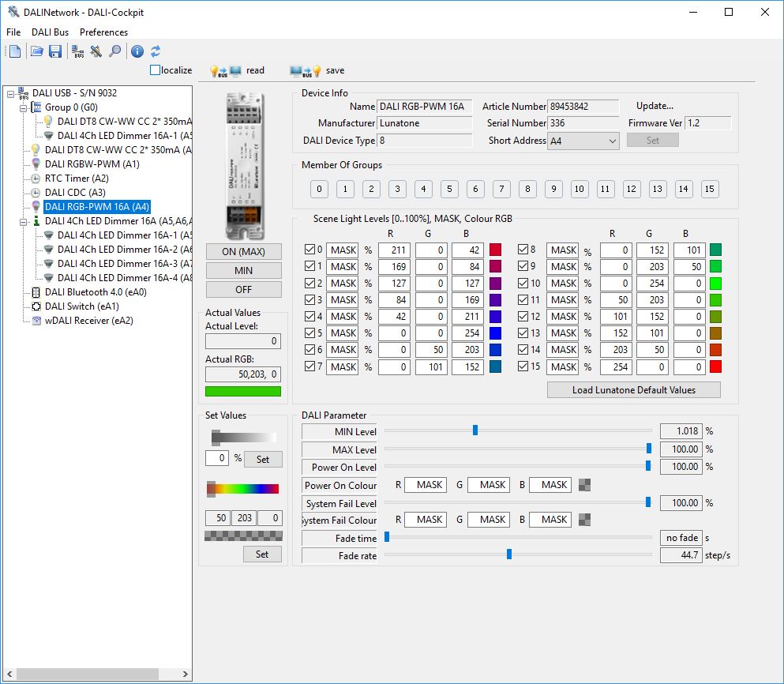
Task: Uncheck the scene 8 checkbox
Action: pos(523,249)
